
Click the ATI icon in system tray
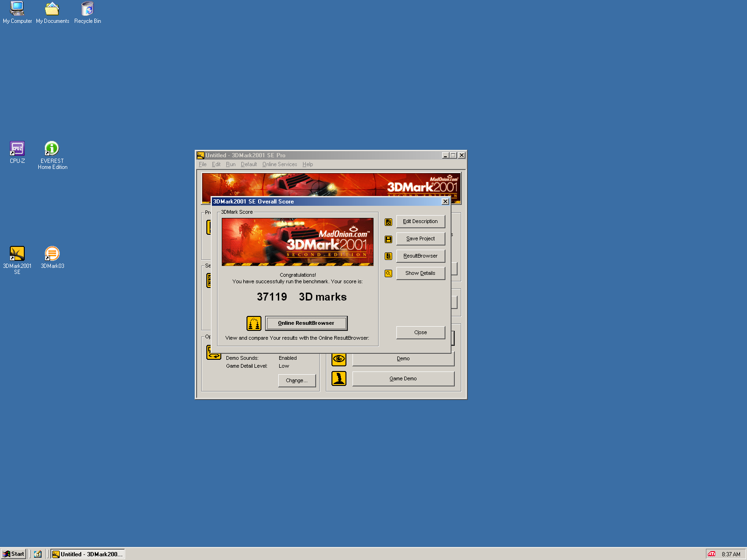712,554
